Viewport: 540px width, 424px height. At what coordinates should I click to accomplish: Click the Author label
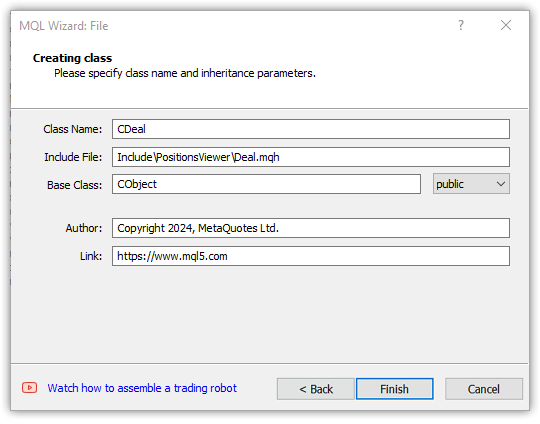[84, 228]
